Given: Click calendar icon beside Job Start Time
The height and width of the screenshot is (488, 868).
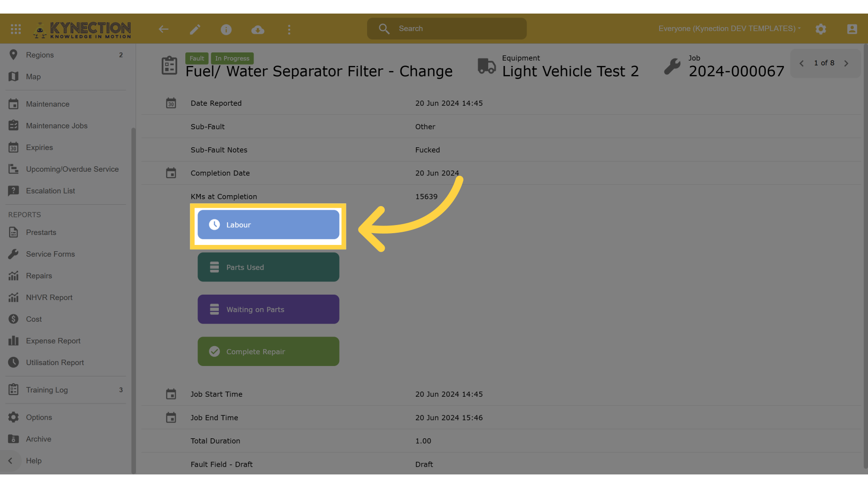Looking at the screenshot, I should 171,394.
